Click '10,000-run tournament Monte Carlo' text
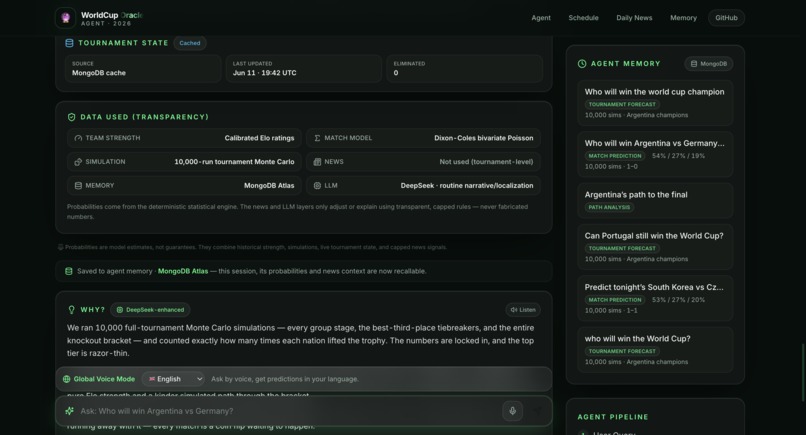The width and height of the screenshot is (806, 435). pyautogui.click(x=234, y=162)
